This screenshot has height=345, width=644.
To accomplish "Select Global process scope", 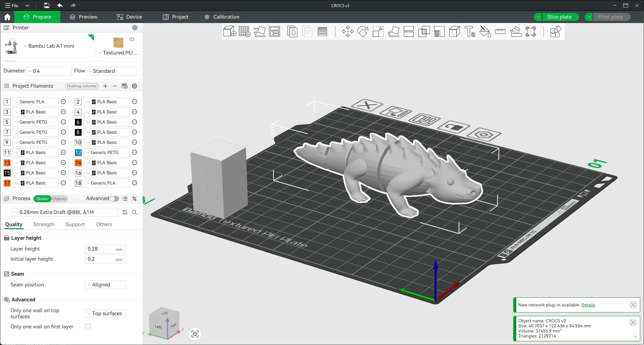I will coord(42,199).
